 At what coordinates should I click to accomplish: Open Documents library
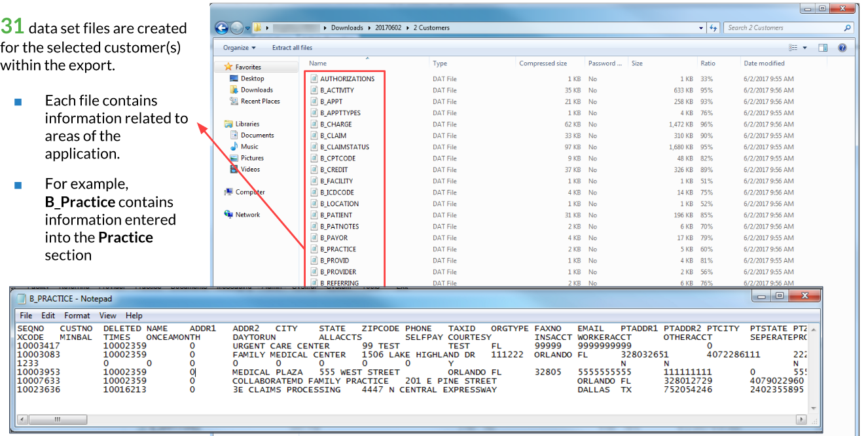tap(257, 136)
